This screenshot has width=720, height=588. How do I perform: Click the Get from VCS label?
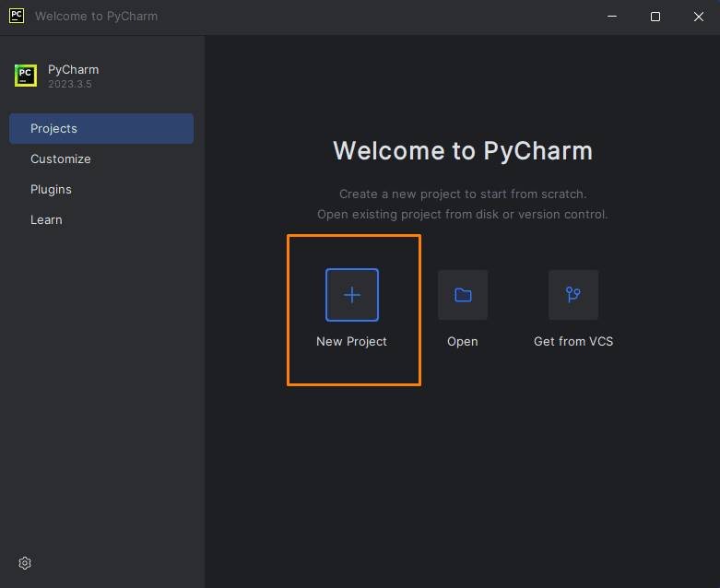[573, 342]
